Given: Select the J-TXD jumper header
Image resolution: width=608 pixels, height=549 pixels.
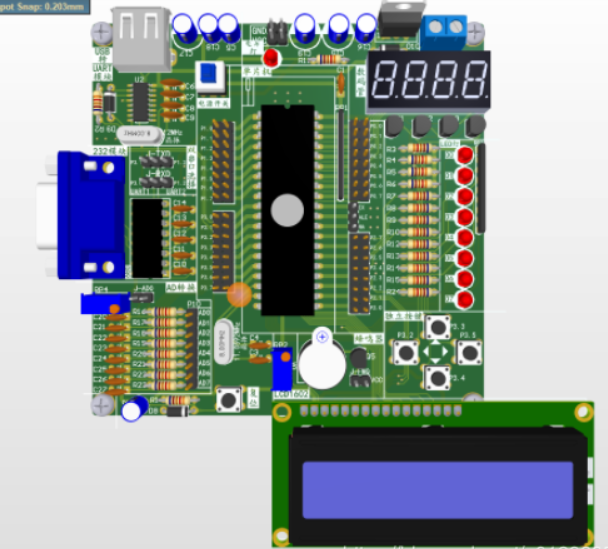Looking at the screenshot, I should point(156,162).
